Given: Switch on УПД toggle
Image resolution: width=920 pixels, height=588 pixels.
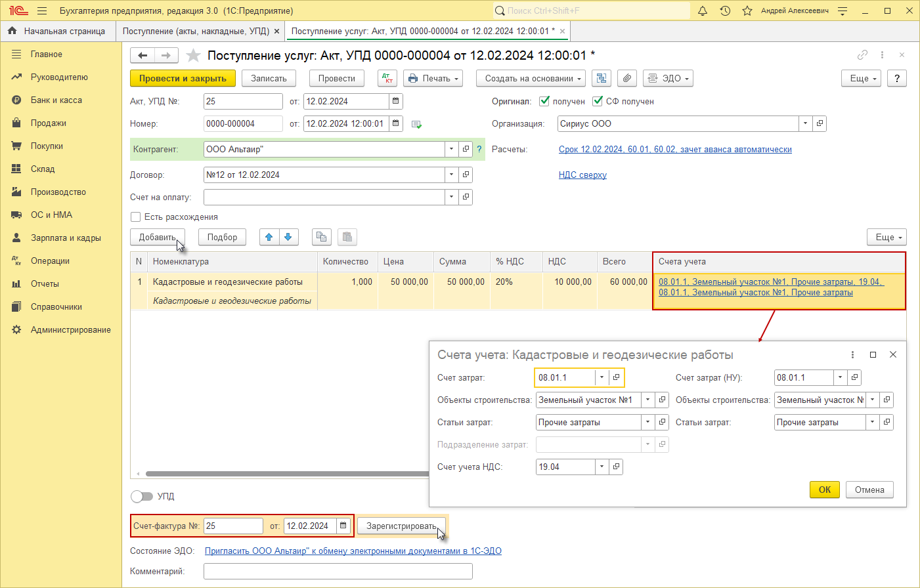Looking at the screenshot, I should point(142,496).
